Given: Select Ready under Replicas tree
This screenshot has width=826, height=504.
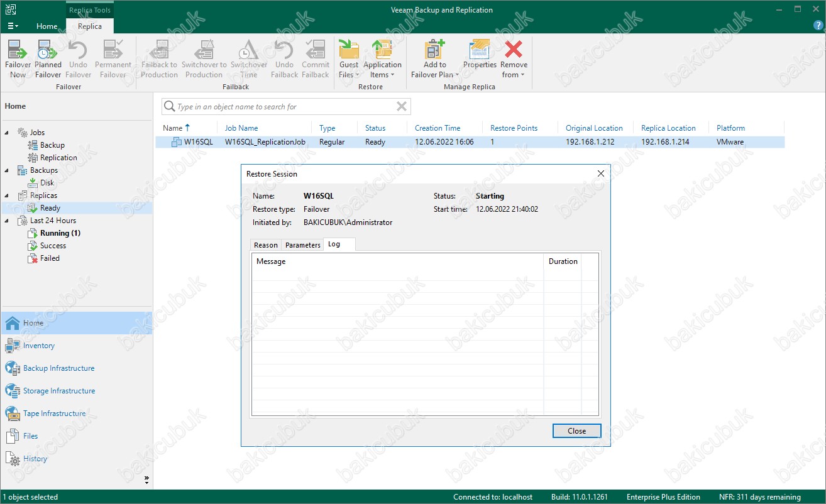Looking at the screenshot, I should coord(50,208).
